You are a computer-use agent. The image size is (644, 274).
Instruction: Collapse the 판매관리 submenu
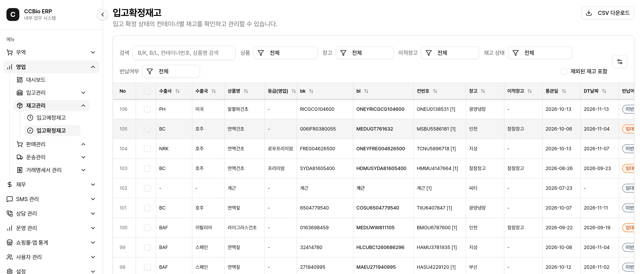pyautogui.click(x=51, y=144)
